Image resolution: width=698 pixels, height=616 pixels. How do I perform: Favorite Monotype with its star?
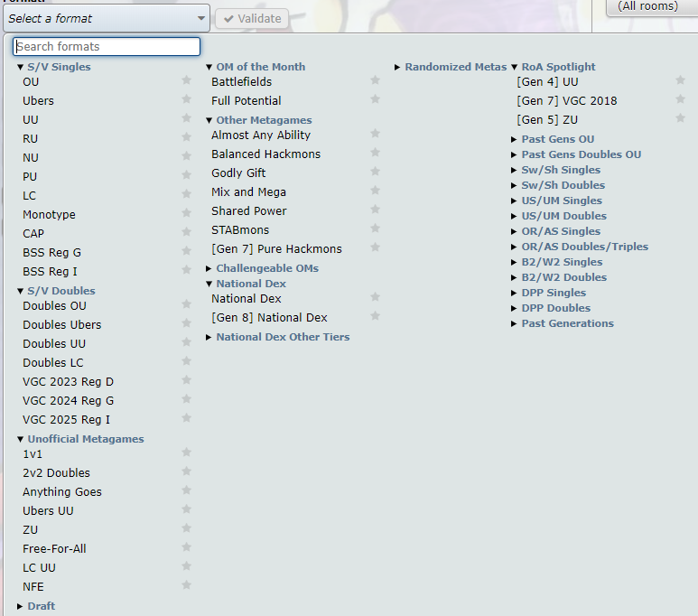[x=187, y=212]
